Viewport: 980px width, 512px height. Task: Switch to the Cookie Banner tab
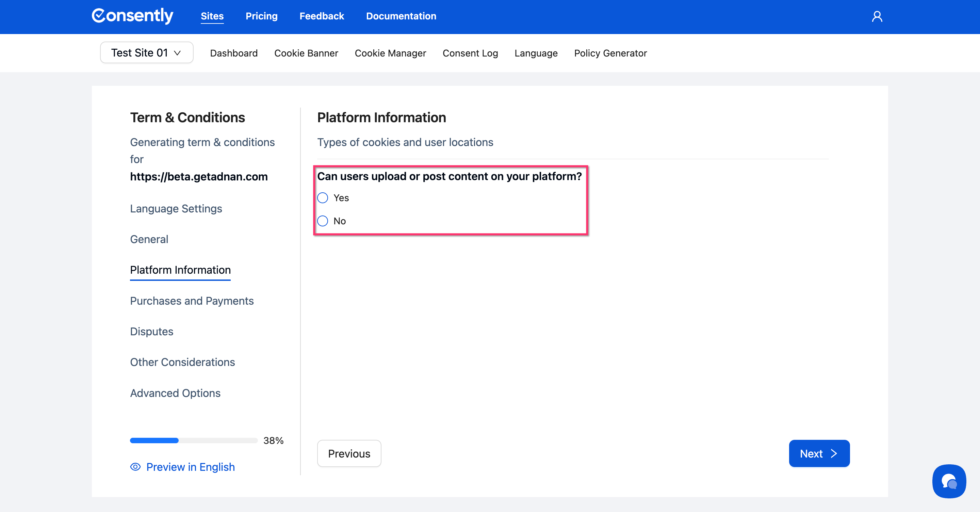click(x=306, y=53)
